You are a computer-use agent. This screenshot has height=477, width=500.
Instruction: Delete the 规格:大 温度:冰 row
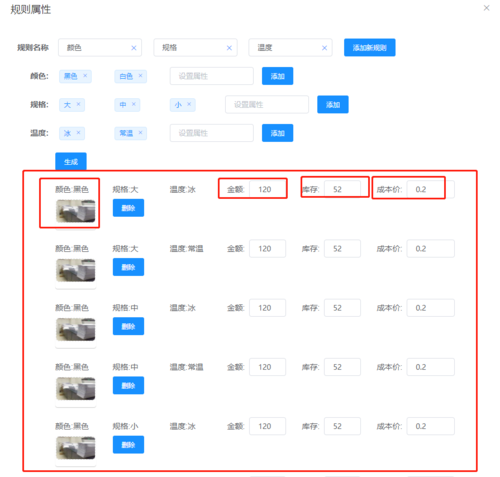point(128,208)
